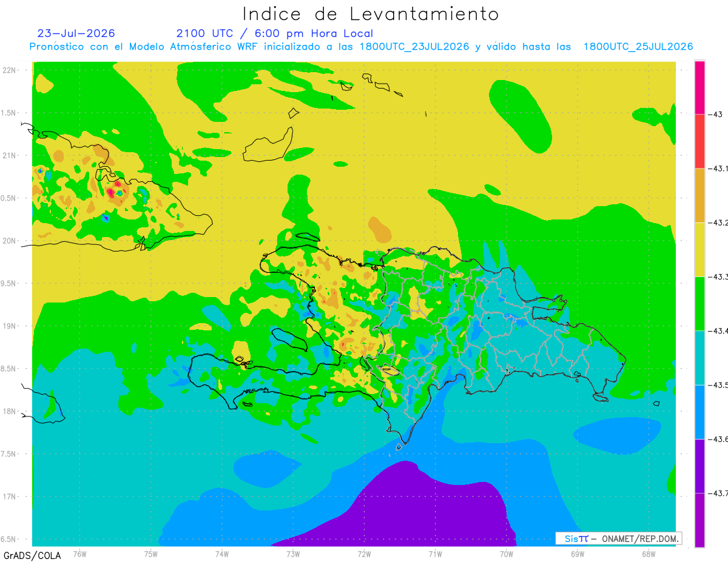Click the '72W' longitude label

click(x=364, y=554)
